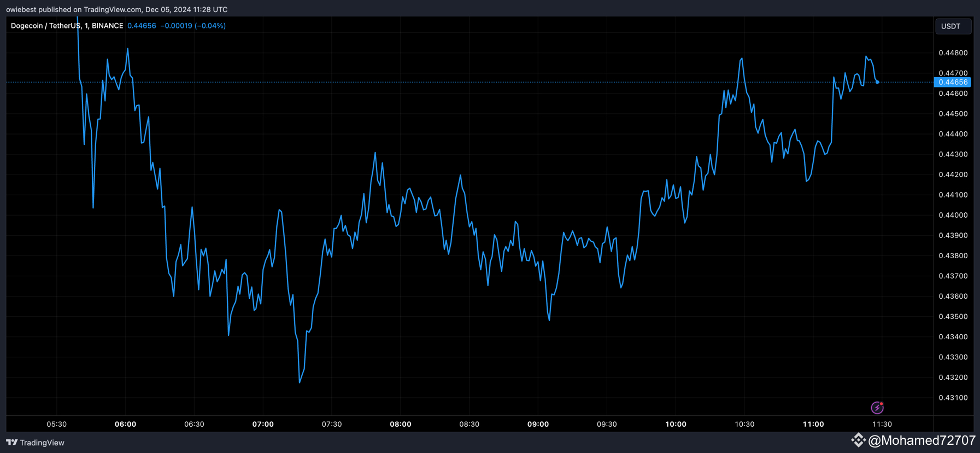Image resolution: width=980 pixels, height=453 pixels.
Task: Click the 06:00 time axis label
Action: (x=125, y=424)
